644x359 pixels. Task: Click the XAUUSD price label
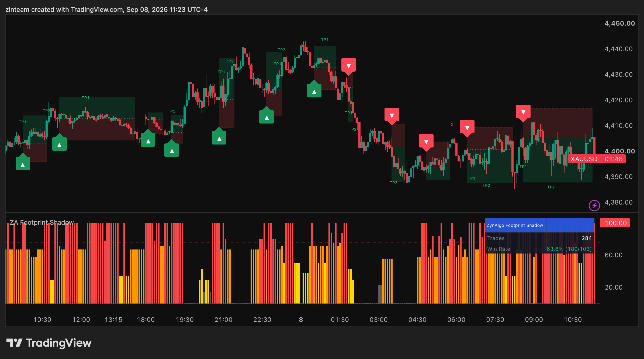click(584, 159)
